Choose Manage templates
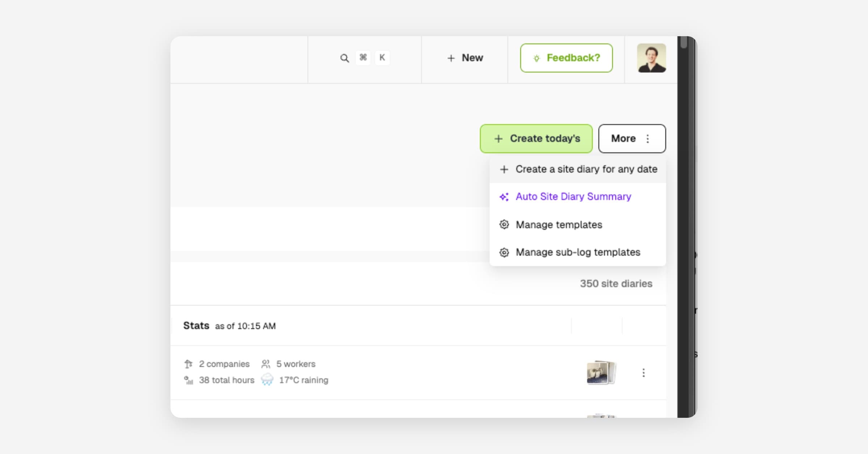 578,224
